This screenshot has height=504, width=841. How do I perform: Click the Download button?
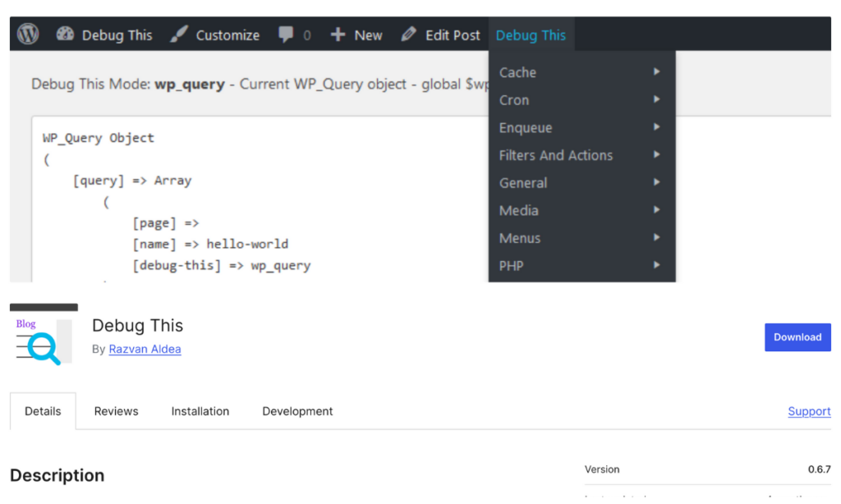coord(797,337)
